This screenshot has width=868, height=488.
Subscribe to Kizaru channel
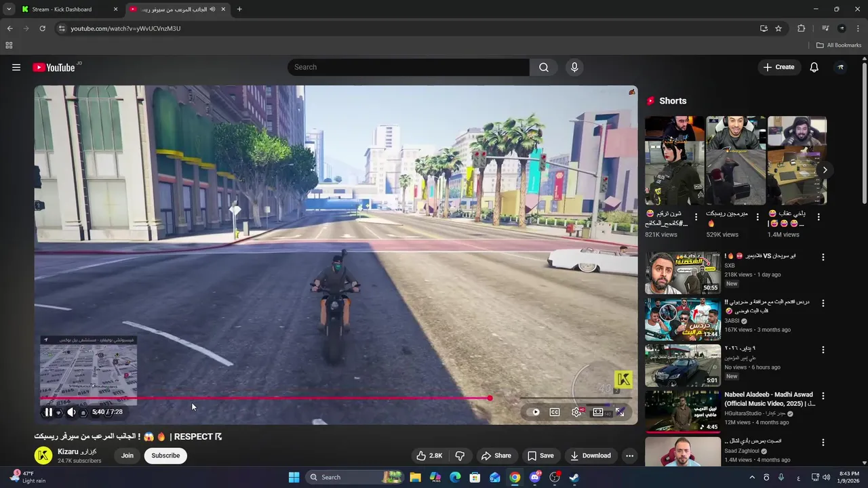[x=165, y=455]
